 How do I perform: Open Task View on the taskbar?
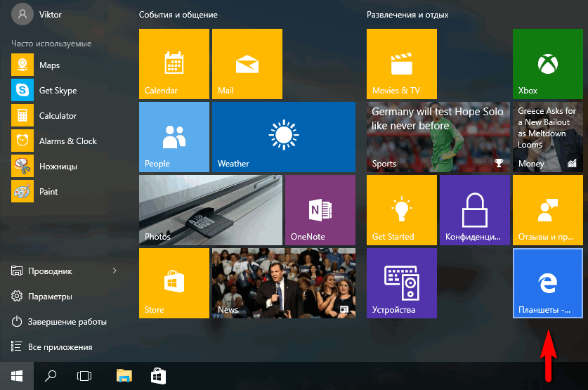click(x=84, y=376)
